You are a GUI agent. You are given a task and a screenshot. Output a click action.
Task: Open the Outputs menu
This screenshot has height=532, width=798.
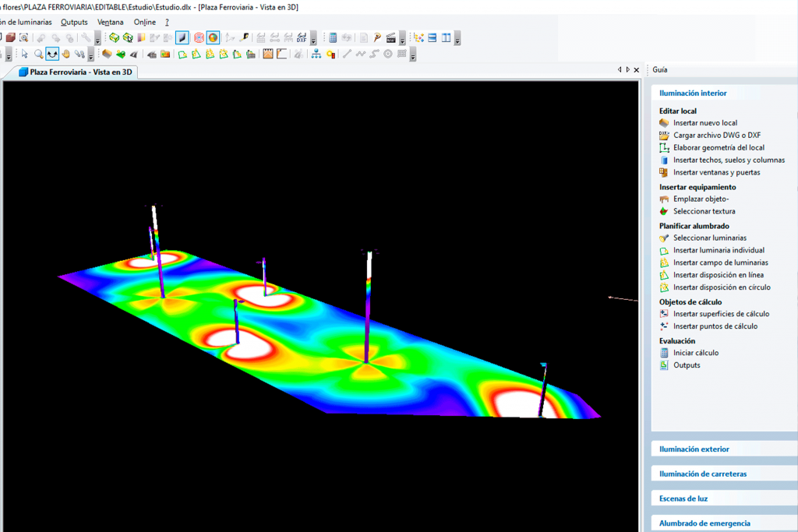coord(75,22)
